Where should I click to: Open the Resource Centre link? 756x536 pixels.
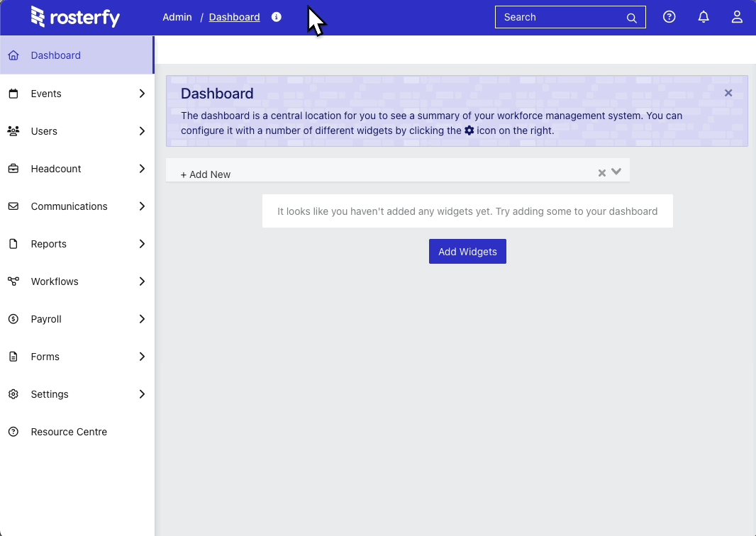point(77,432)
